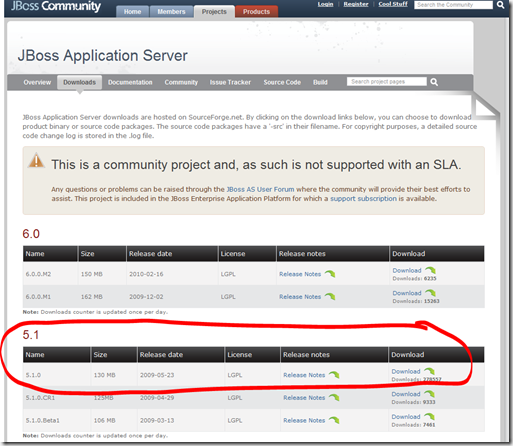
Task: Click the JBoss Application Server title
Action: (x=103, y=56)
